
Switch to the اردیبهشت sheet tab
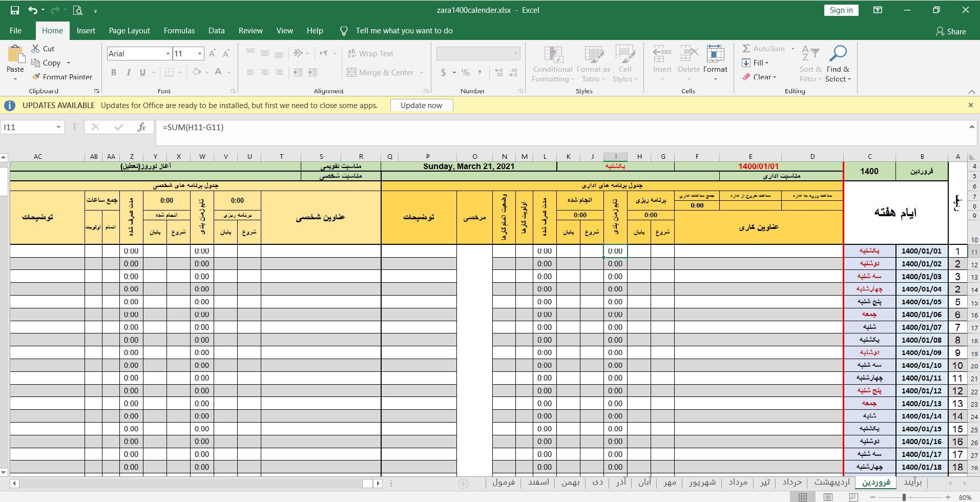click(831, 482)
